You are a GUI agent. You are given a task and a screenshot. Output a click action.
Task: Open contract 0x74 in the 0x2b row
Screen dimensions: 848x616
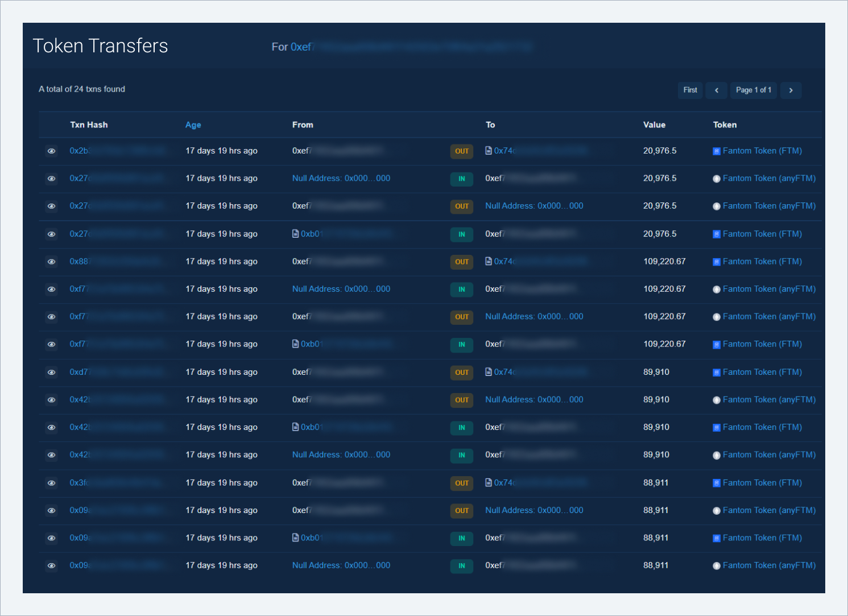536,151
